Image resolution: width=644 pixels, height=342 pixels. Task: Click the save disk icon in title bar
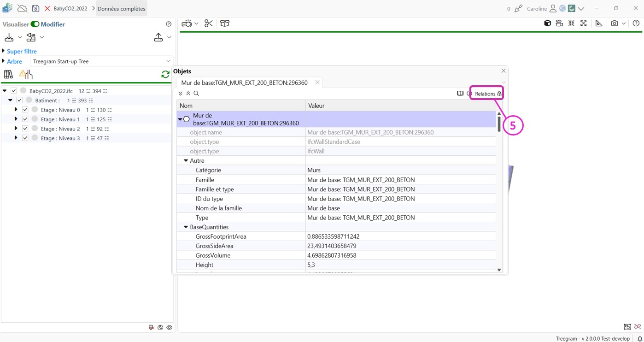(35, 8)
